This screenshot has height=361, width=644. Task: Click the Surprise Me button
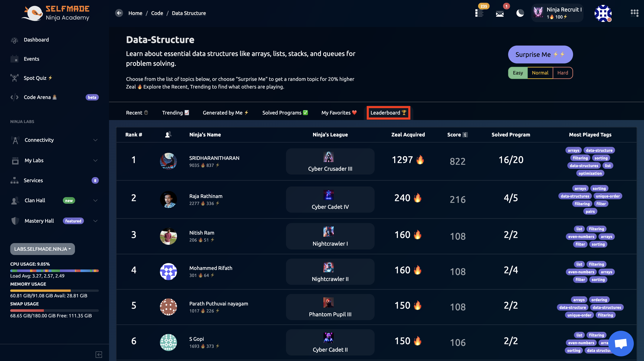(540, 54)
